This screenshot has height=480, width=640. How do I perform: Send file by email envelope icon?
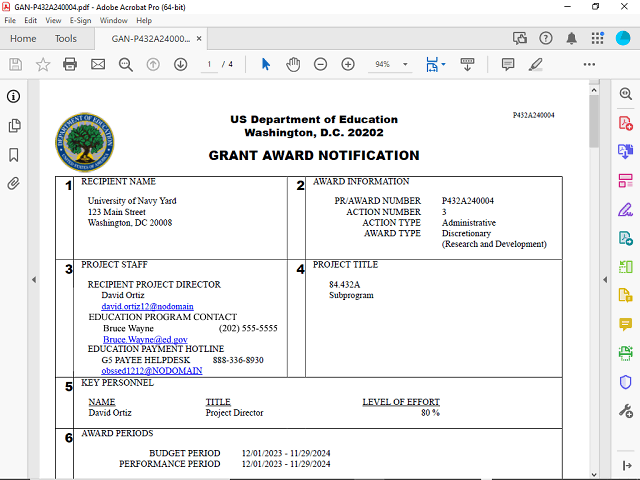(x=98, y=64)
